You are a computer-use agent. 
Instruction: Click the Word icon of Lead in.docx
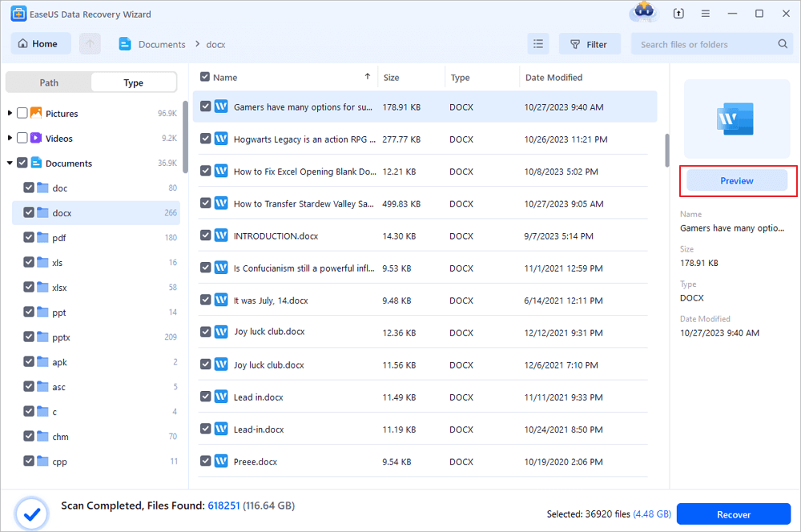(x=221, y=397)
